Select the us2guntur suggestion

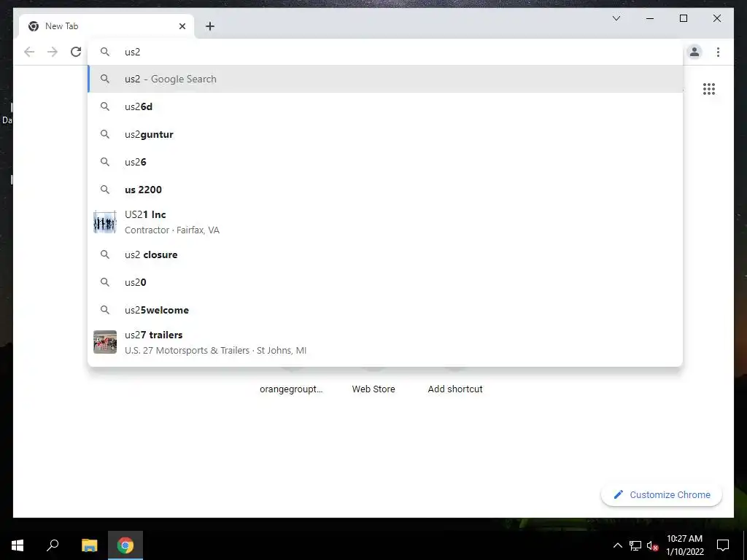(385, 134)
